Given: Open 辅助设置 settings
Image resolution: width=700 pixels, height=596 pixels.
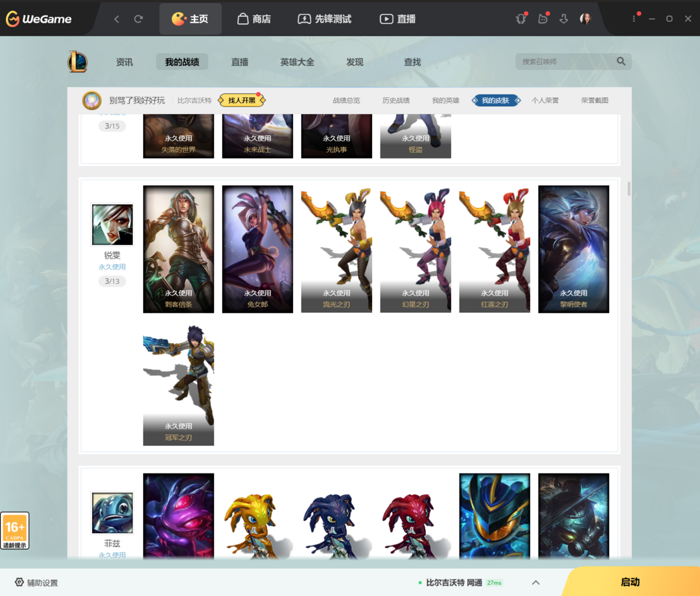Looking at the screenshot, I should (x=36, y=582).
